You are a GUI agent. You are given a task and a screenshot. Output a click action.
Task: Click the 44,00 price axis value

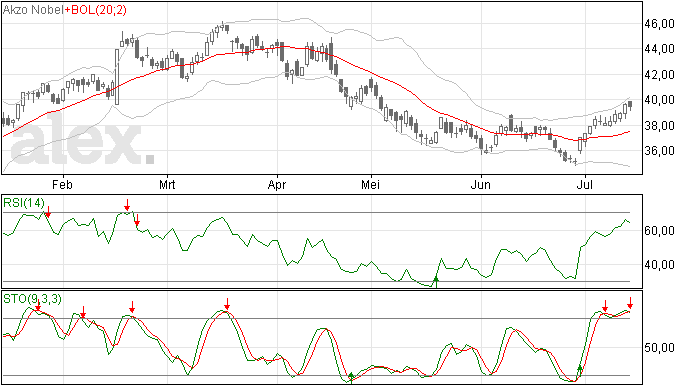click(x=660, y=49)
